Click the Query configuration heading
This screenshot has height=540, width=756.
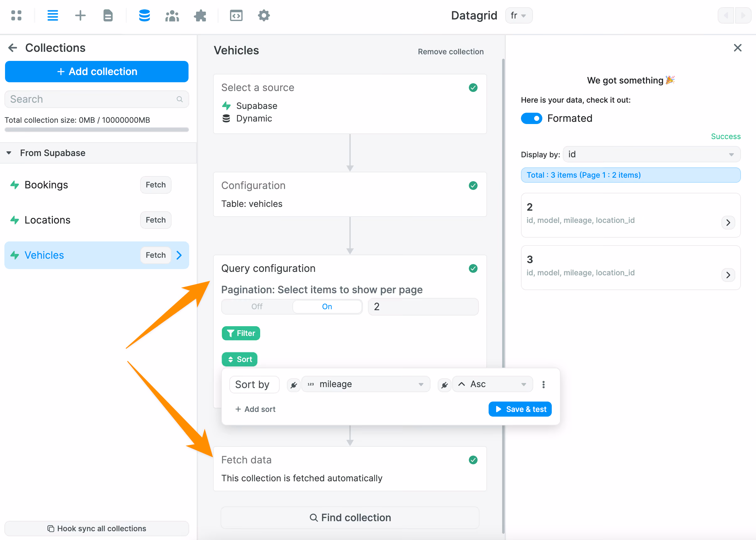pos(268,268)
